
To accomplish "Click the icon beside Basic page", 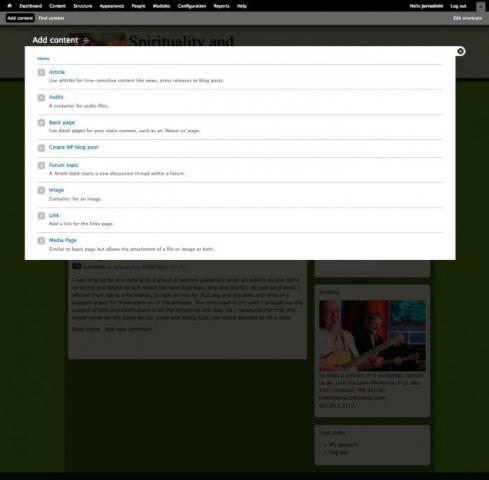I will tap(41, 123).
